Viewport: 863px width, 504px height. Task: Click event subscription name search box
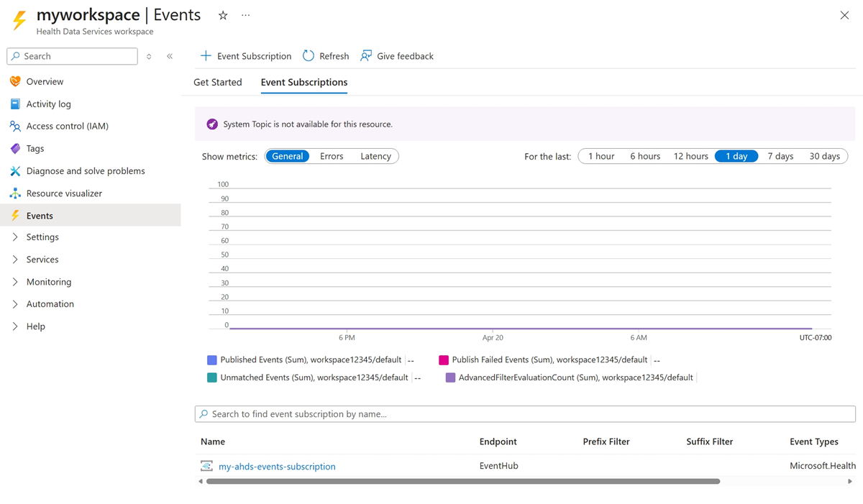coord(525,414)
